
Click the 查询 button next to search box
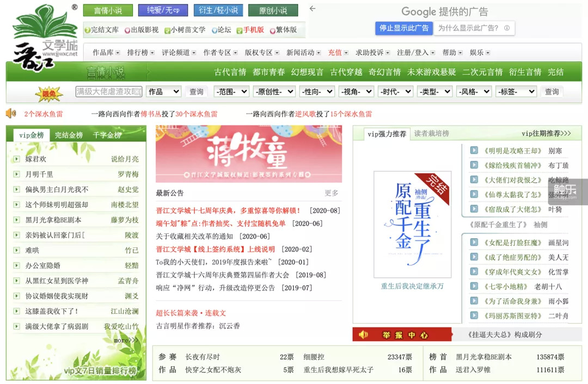(x=197, y=92)
